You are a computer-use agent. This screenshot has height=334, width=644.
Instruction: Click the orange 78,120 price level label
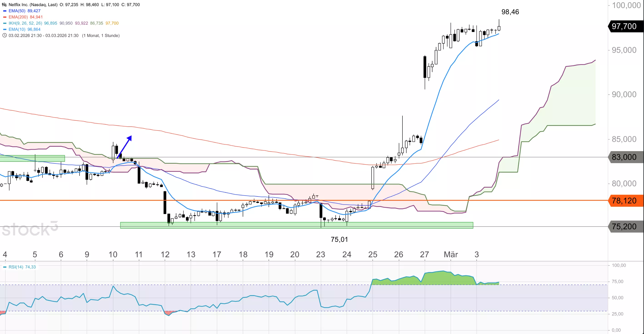pos(624,201)
